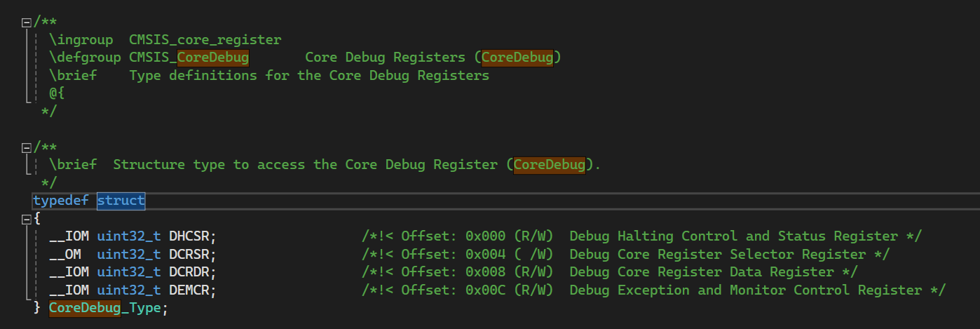Click the CMSIS_core_register group name
Image resolution: width=980 pixels, height=329 pixels.
tap(205, 40)
